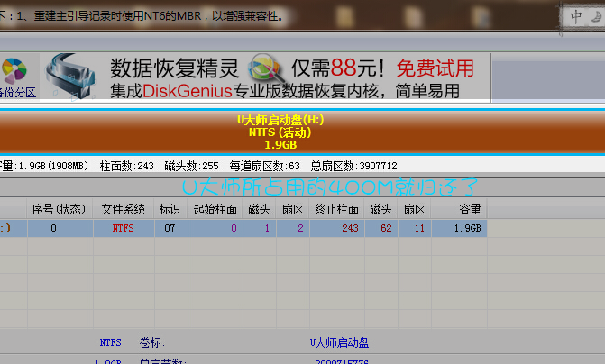Click the 07 identifier cell

pyautogui.click(x=170, y=228)
